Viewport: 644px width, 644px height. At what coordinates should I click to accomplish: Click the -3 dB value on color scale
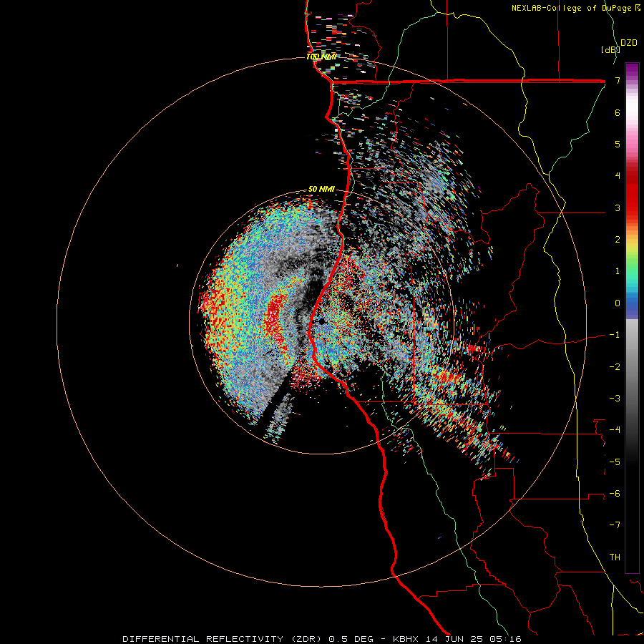tap(615, 399)
